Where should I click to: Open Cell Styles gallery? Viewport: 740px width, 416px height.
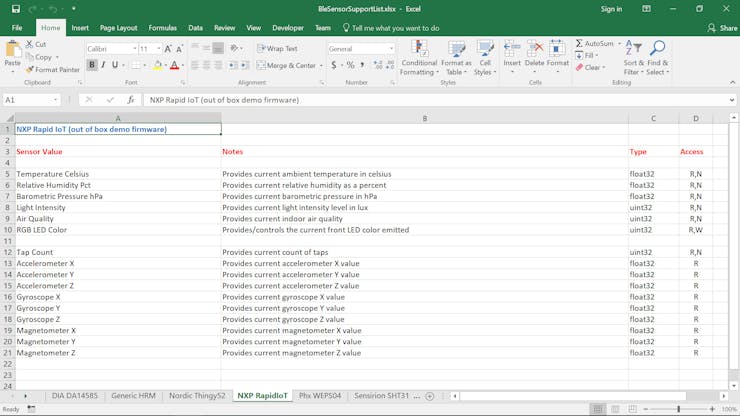[x=485, y=58]
